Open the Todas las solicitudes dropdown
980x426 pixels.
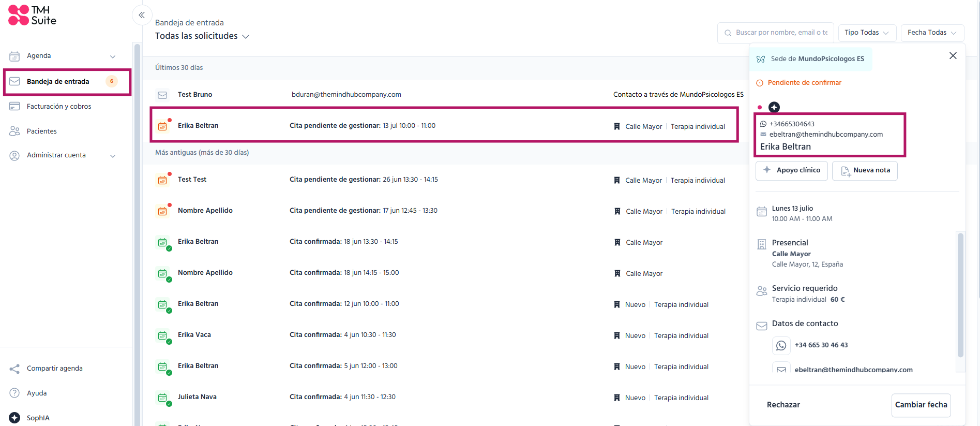(x=202, y=36)
